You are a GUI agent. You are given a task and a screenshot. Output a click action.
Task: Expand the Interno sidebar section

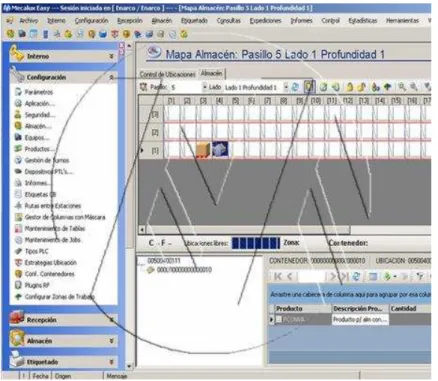coord(111,56)
